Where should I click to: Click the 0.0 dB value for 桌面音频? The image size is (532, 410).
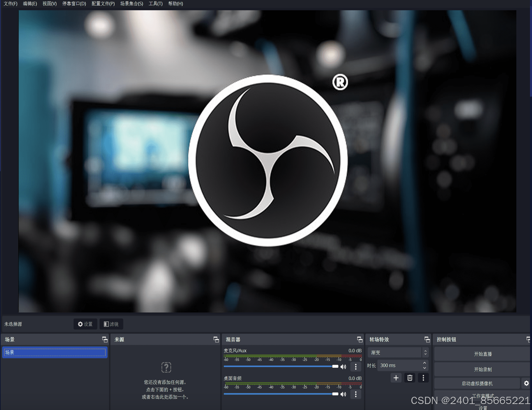tap(355, 378)
